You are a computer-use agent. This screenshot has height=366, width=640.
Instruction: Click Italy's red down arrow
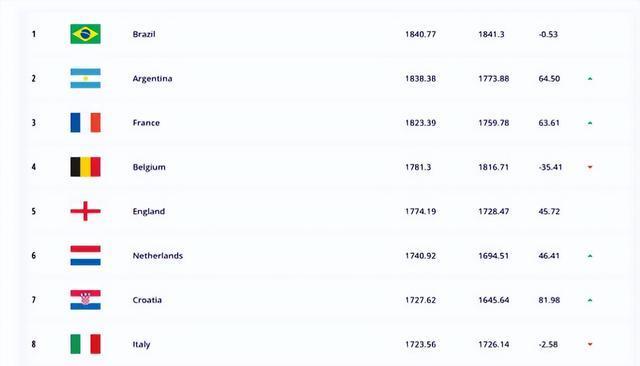pyautogui.click(x=590, y=344)
